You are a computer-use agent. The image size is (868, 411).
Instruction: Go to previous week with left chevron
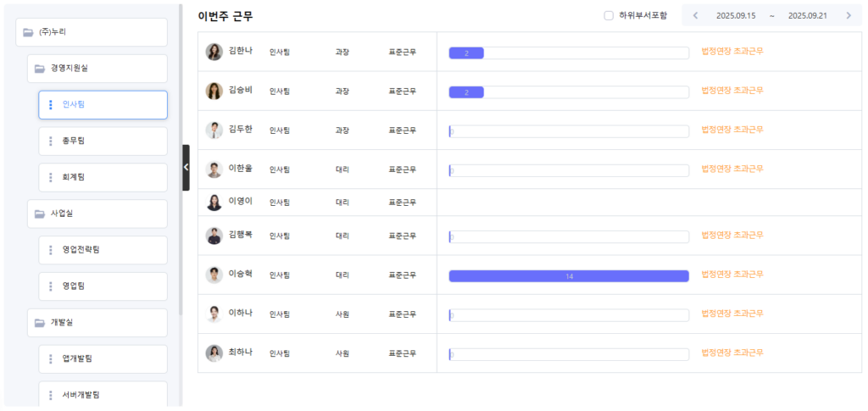pyautogui.click(x=696, y=15)
